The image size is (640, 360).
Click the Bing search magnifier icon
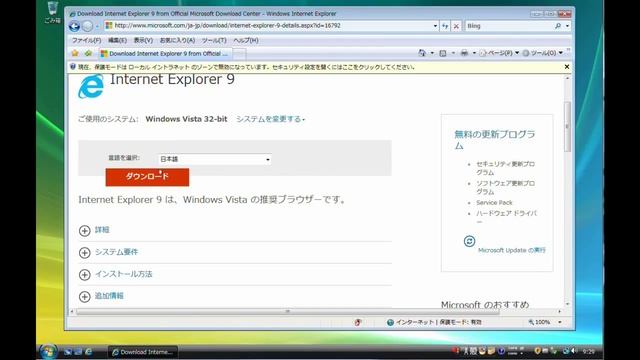(558, 26)
